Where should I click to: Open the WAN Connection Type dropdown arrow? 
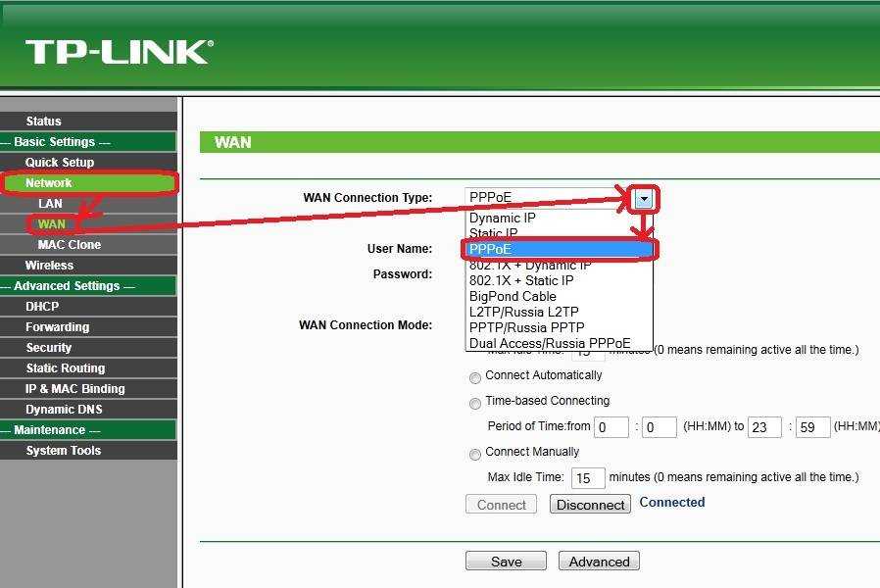click(x=644, y=199)
